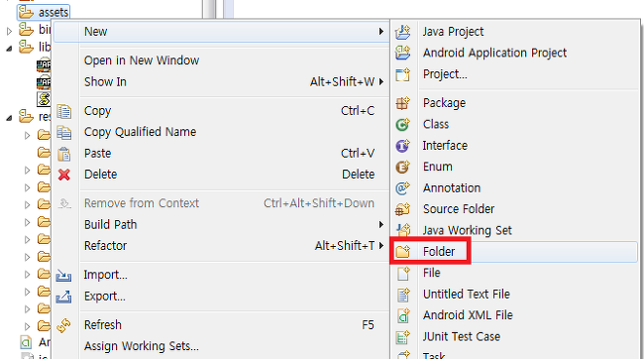This screenshot has width=644, height=359.
Task: Click the purple Interface icon
Action: click(402, 146)
